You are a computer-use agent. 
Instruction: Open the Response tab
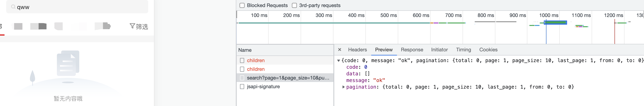click(x=412, y=50)
